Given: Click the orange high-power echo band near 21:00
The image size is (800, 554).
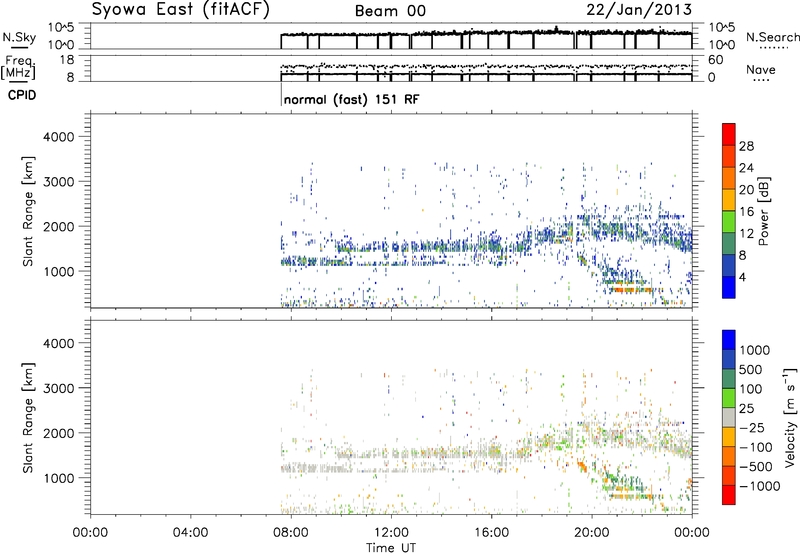Looking at the screenshot, I should click(x=631, y=290).
